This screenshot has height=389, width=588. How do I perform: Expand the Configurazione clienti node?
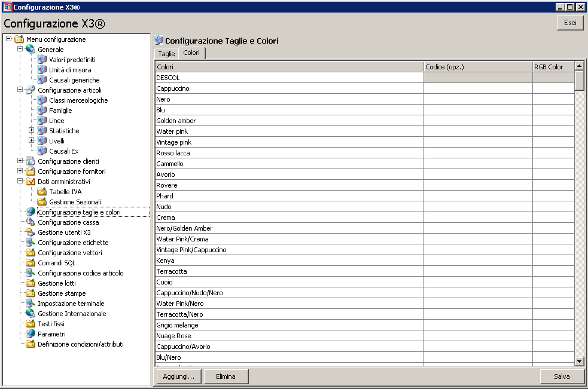20,160
